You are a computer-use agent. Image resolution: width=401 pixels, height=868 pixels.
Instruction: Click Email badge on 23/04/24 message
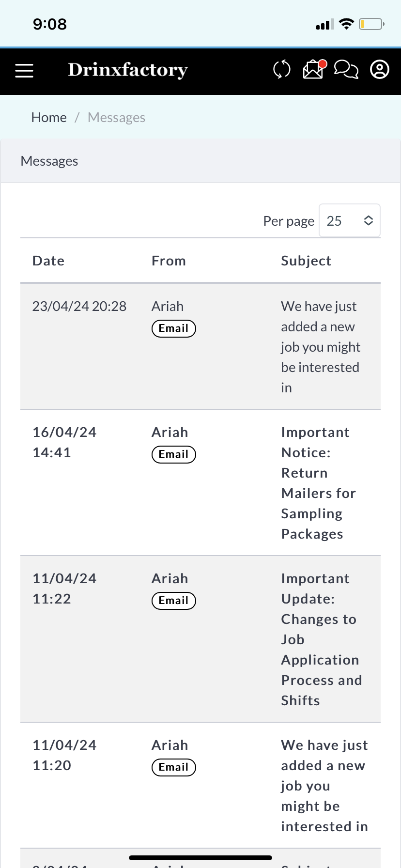click(173, 328)
